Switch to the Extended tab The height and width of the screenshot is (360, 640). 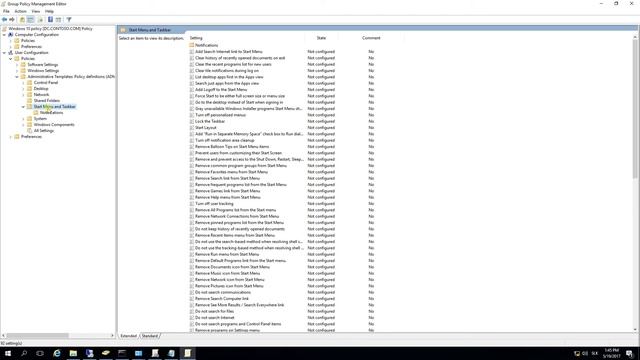[129, 336]
